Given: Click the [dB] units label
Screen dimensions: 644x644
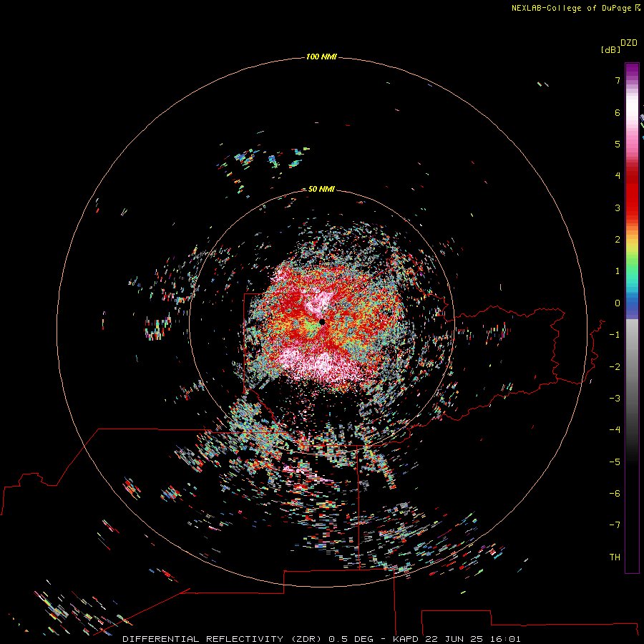Looking at the screenshot, I should (x=610, y=50).
